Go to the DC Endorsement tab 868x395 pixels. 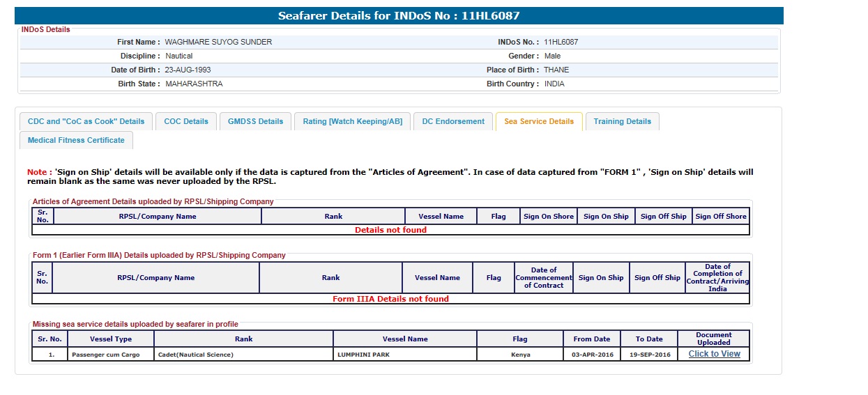pyautogui.click(x=453, y=121)
